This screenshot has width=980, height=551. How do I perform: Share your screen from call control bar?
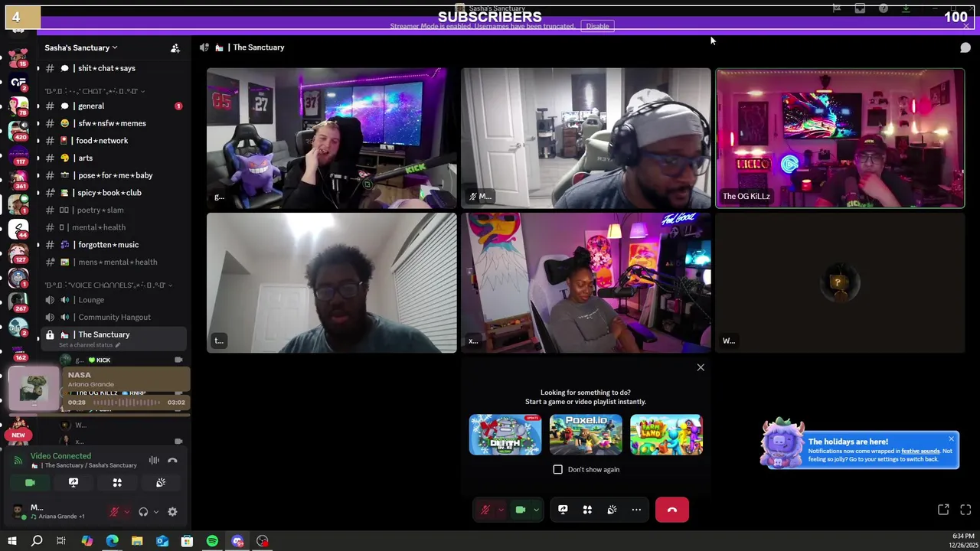click(563, 510)
